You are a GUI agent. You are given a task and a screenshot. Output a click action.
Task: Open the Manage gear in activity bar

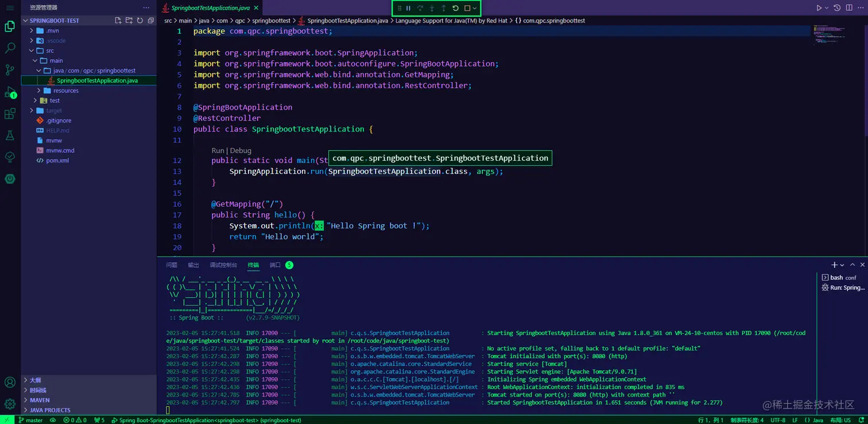click(x=10, y=404)
